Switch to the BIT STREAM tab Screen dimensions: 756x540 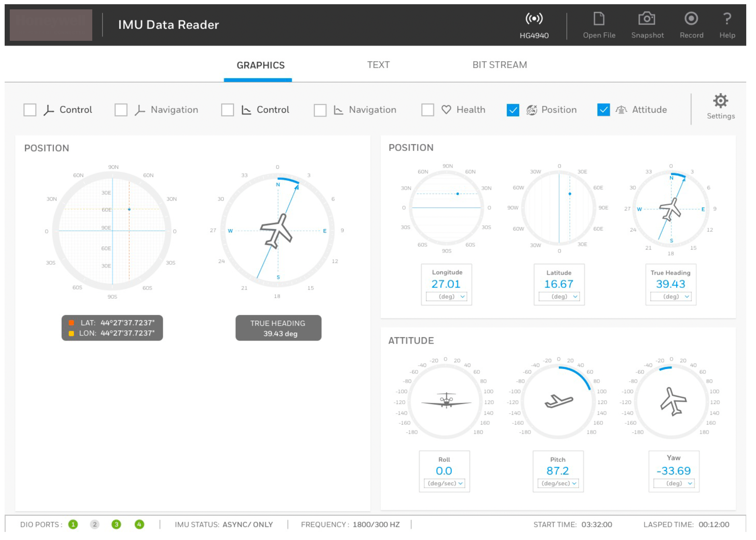pos(499,65)
